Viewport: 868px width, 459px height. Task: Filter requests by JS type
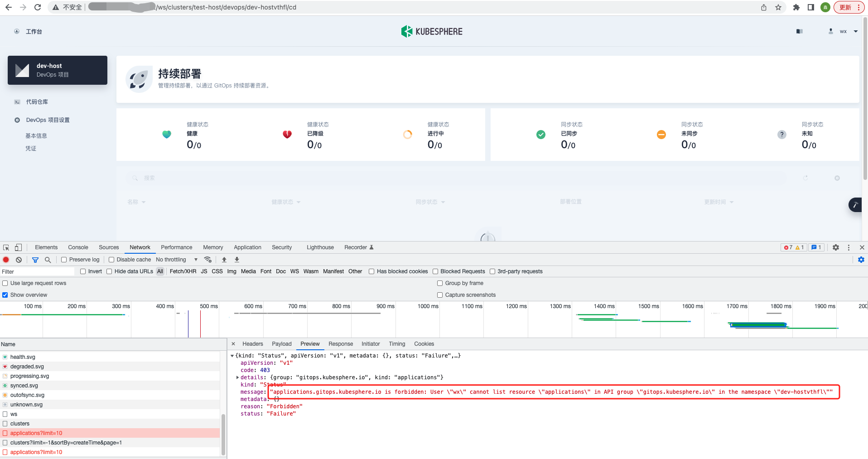point(204,271)
